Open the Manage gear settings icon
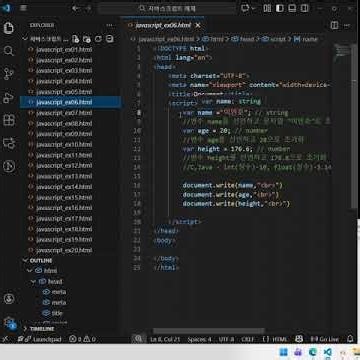Viewport: 360px width, 360px height. point(9,322)
